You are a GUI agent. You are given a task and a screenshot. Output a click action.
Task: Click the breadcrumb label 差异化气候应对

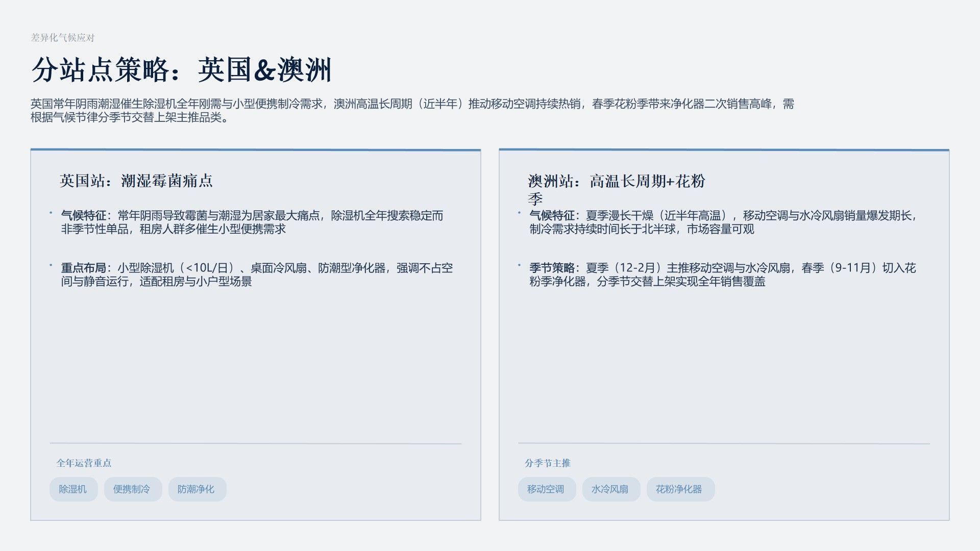pos(63,38)
